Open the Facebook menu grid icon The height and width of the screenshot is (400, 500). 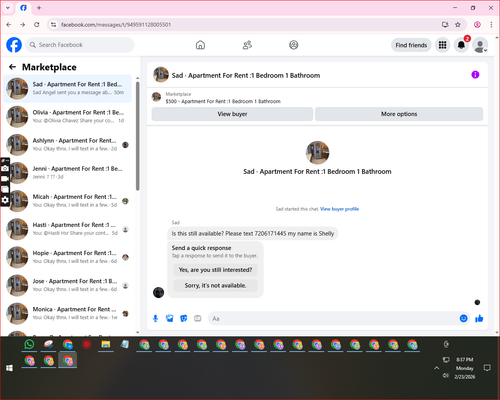coord(442,45)
